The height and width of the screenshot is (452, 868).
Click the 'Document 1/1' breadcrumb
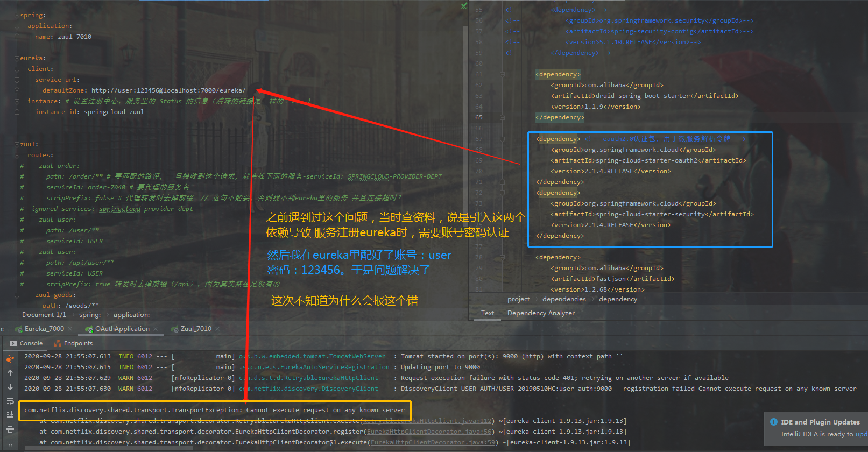point(44,315)
